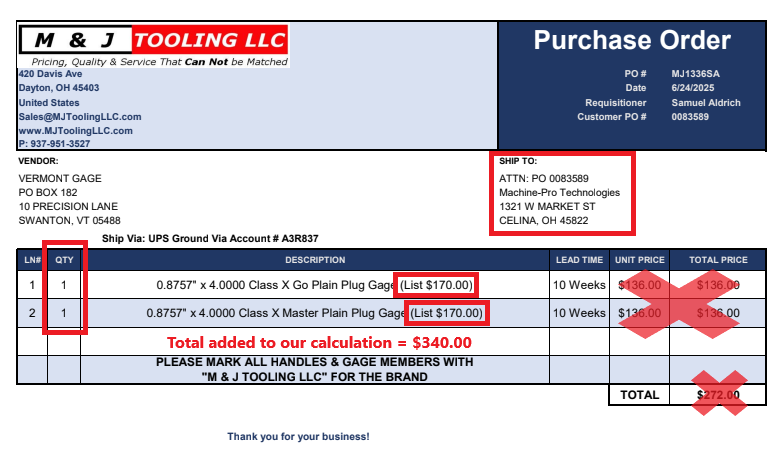Click the red crossed-out $272.00 total
The height and width of the screenshot is (454, 784).
721,395
